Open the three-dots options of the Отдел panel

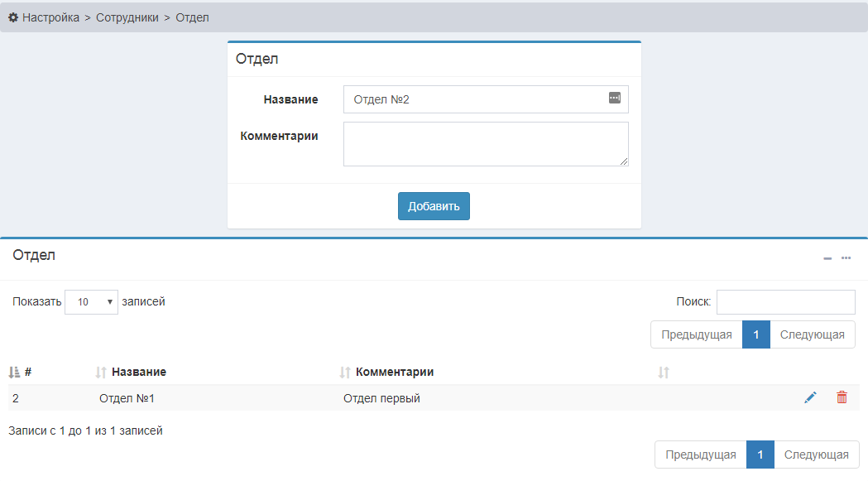click(846, 258)
